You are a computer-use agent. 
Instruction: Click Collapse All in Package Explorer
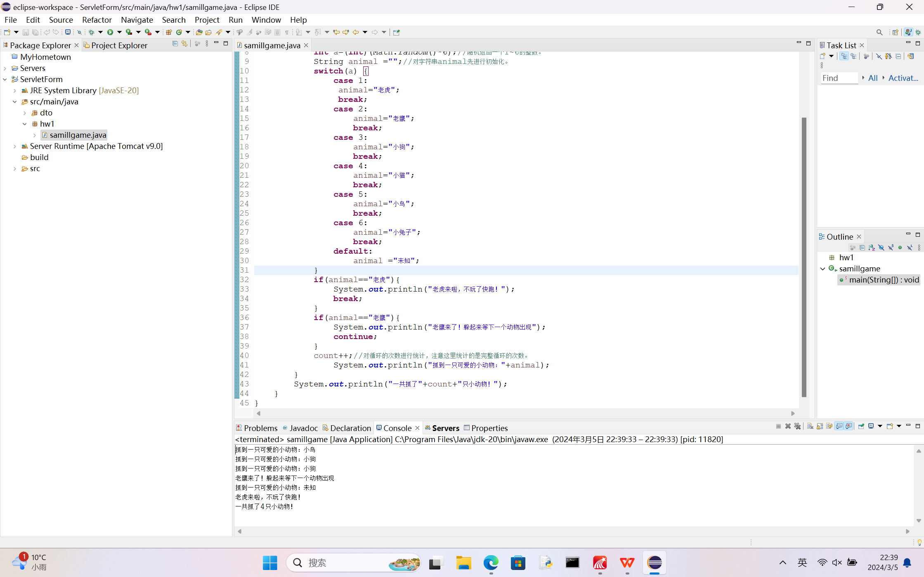click(x=175, y=44)
